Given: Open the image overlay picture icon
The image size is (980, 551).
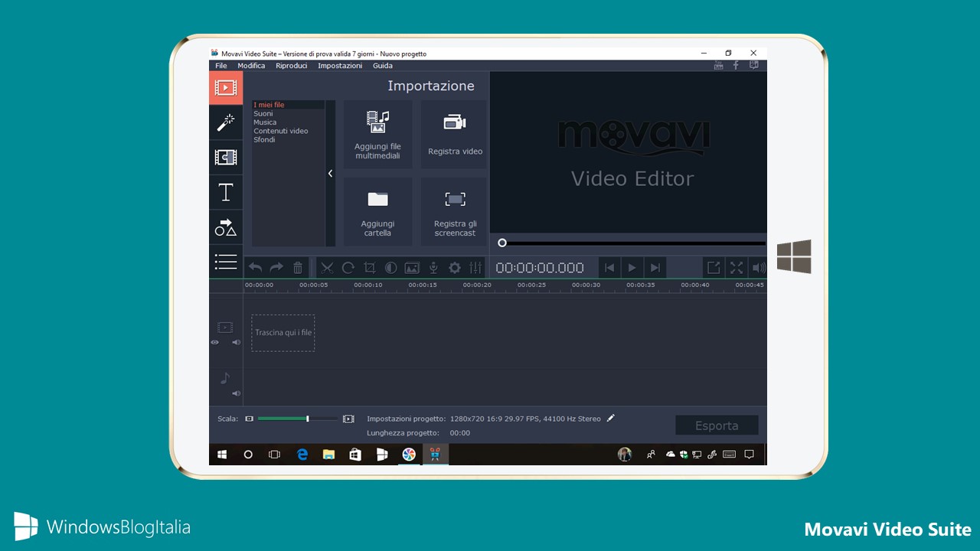Looking at the screenshot, I should [x=412, y=268].
